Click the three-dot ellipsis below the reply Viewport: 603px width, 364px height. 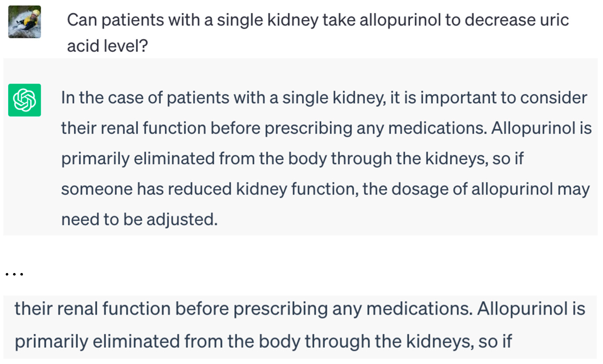14,274
